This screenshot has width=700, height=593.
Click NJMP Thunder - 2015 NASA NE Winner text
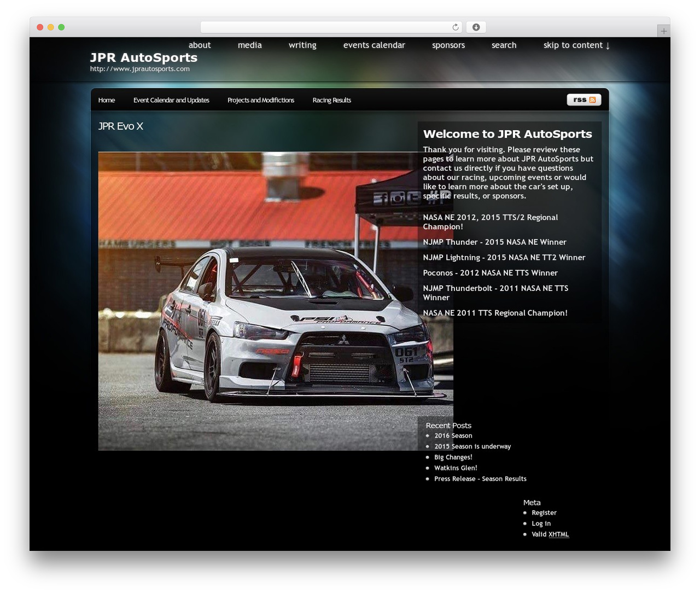[494, 242]
